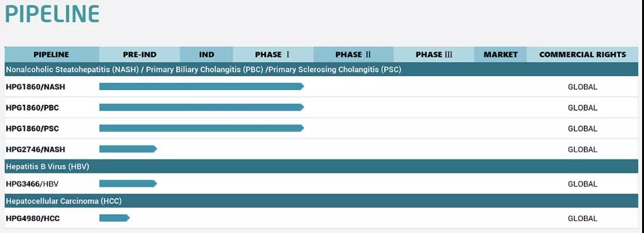Viewport: 644px width, 233px height.
Task: Click the HPG4980/HCC pipeline name
Action: pos(33,218)
